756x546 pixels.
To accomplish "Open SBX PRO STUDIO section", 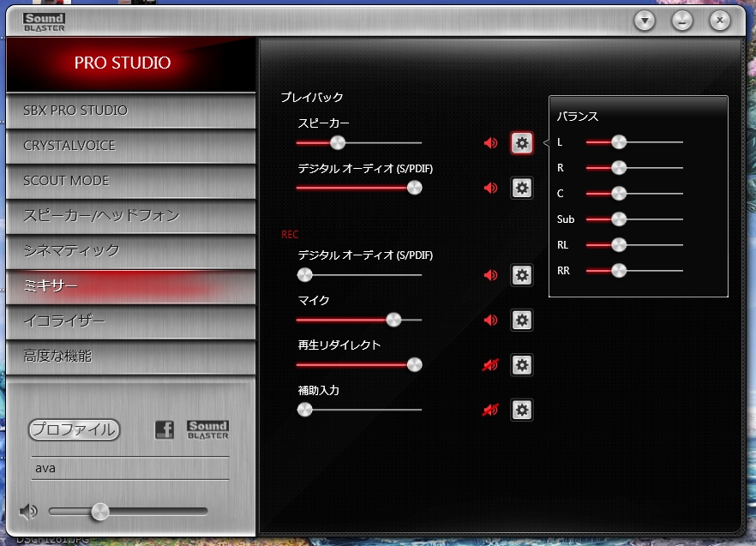I will (x=130, y=111).
